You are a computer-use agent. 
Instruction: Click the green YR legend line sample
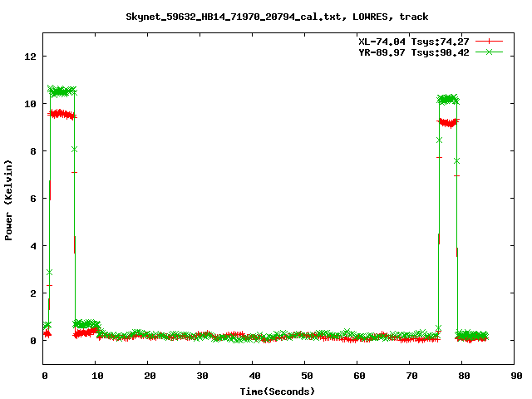[489, 52]
